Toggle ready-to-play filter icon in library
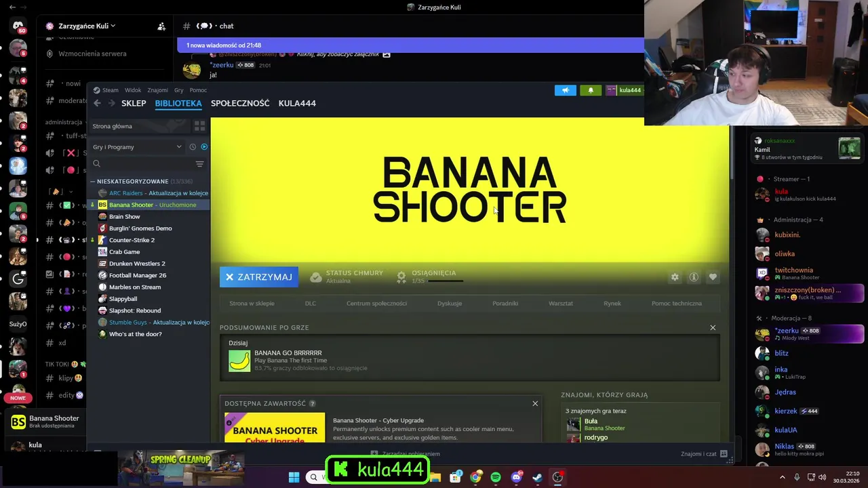 (x=204, y=147)
